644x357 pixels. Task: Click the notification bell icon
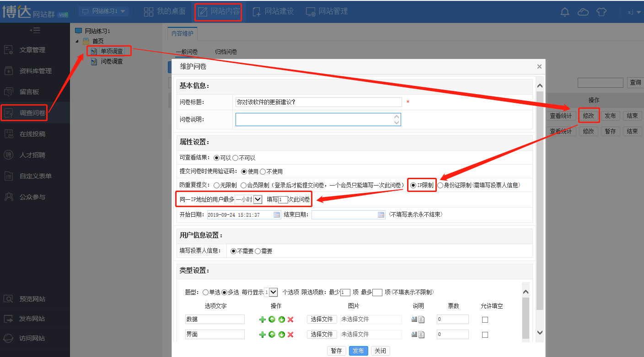point(565,12)
